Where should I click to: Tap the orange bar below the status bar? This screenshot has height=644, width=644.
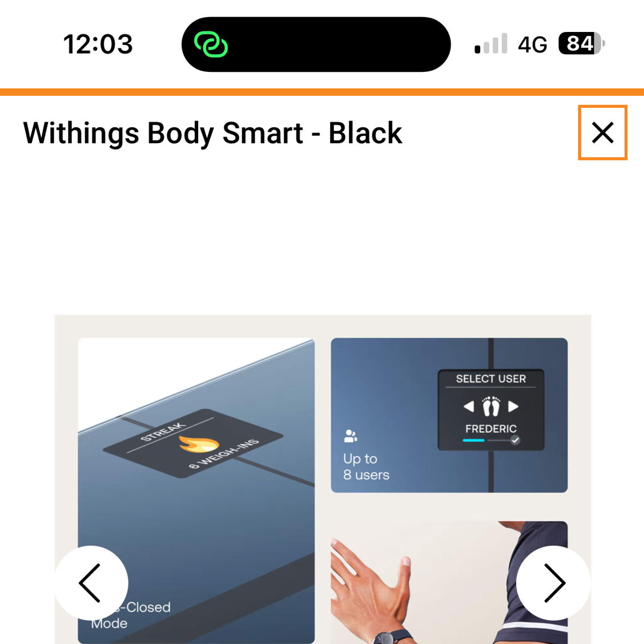point(322,92)
